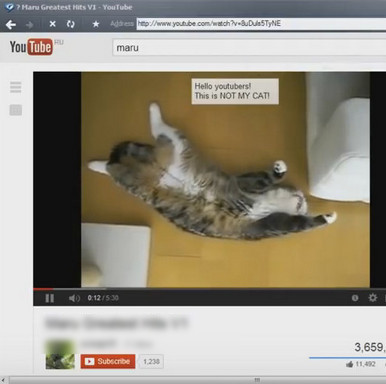Click the sidebar icon below the guide menu

pos(16,110)
